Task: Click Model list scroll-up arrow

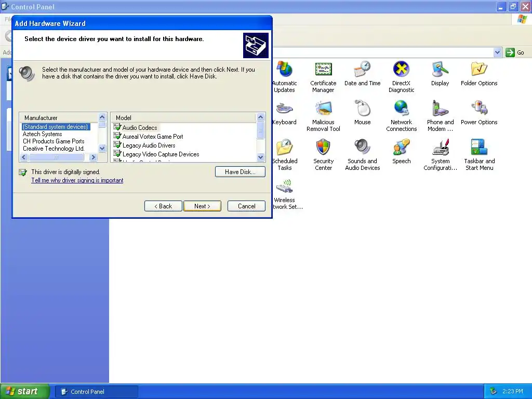Action: click(261, 117)
